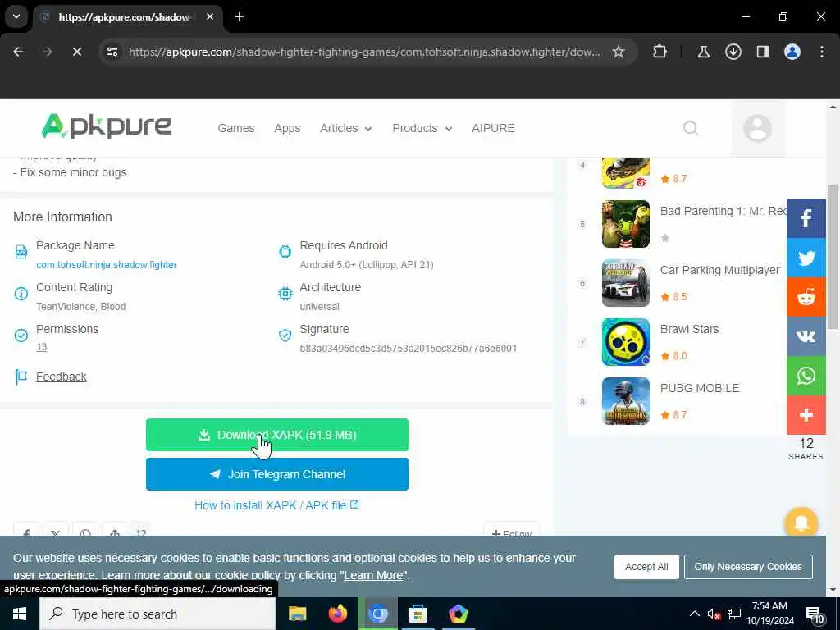The width and height of the screenshot is (840, 630).
Task: Click the APKPure logo
Action: click(106, 126)
